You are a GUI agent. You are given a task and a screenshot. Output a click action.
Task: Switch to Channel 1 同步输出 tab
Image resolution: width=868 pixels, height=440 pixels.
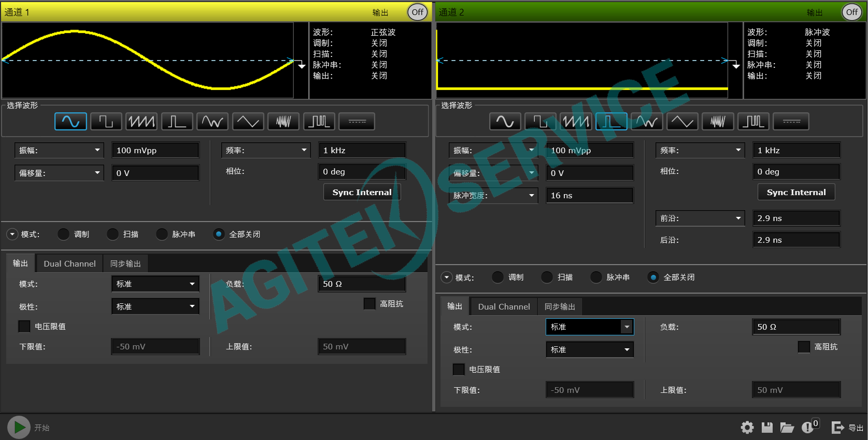[x=125, y=263]
